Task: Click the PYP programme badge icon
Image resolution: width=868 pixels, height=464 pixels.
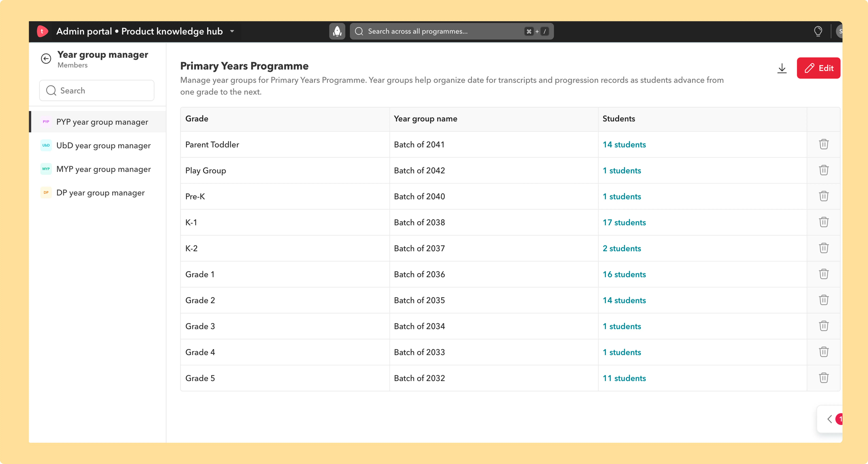Action: [x=46, y=122]
